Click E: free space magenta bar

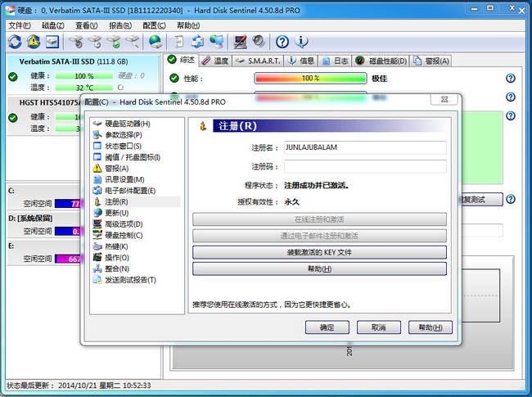pos(67,259)
